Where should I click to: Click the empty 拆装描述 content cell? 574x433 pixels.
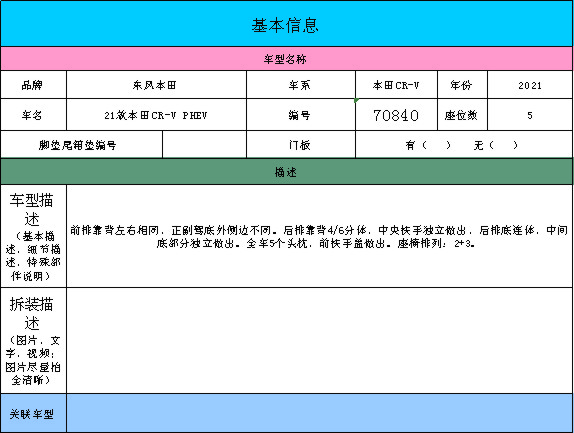320,340
